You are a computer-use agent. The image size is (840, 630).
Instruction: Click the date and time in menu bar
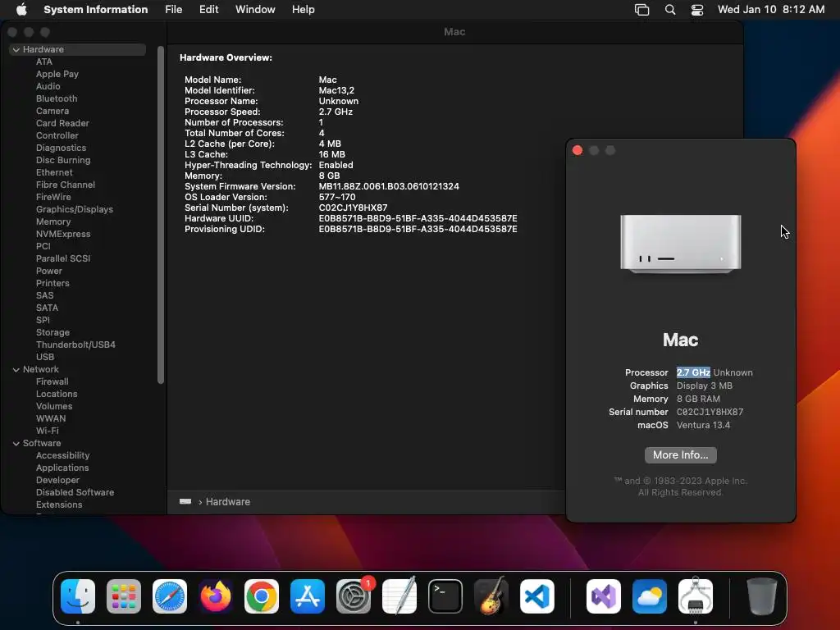pos(771,10)
